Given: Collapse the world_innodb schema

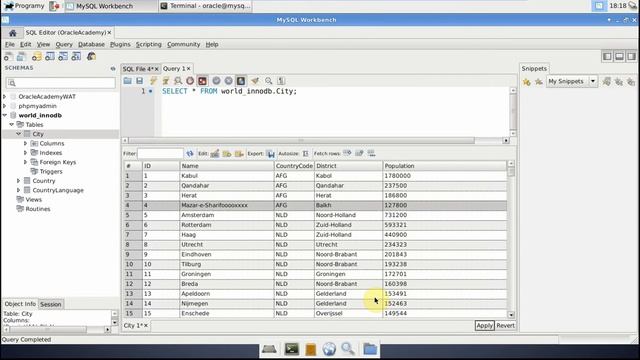Looking at the screenshot, I should [x=4, y=116].
